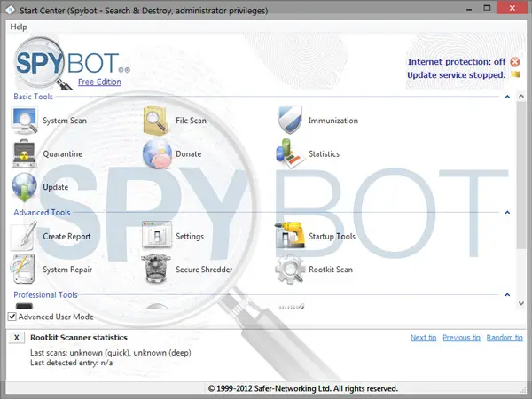Image resolution: width=532 pixels, height=399 pixels.
Task: Open the Create Report pen icon
Action: [24, 236]
